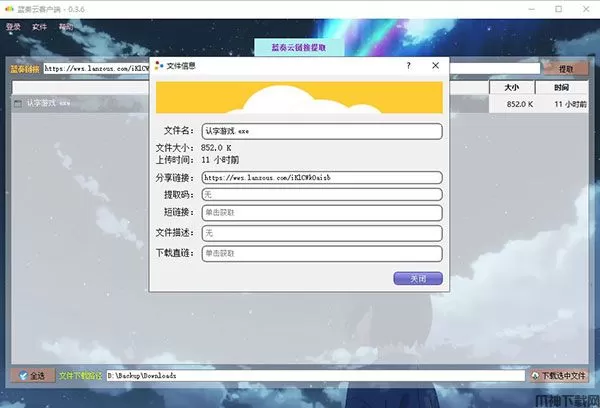
Task: Click the 提取码 field
Action: [x=322, y=194]
